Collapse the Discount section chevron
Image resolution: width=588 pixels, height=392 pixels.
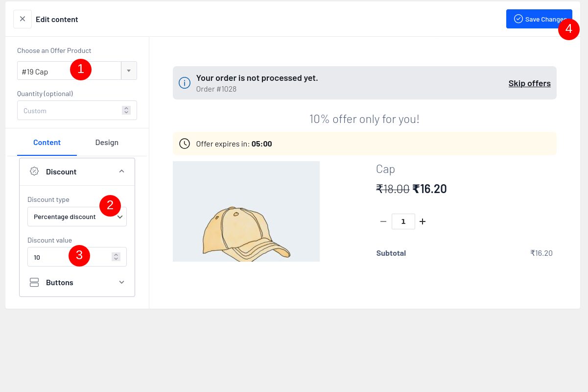pos(122,171)
